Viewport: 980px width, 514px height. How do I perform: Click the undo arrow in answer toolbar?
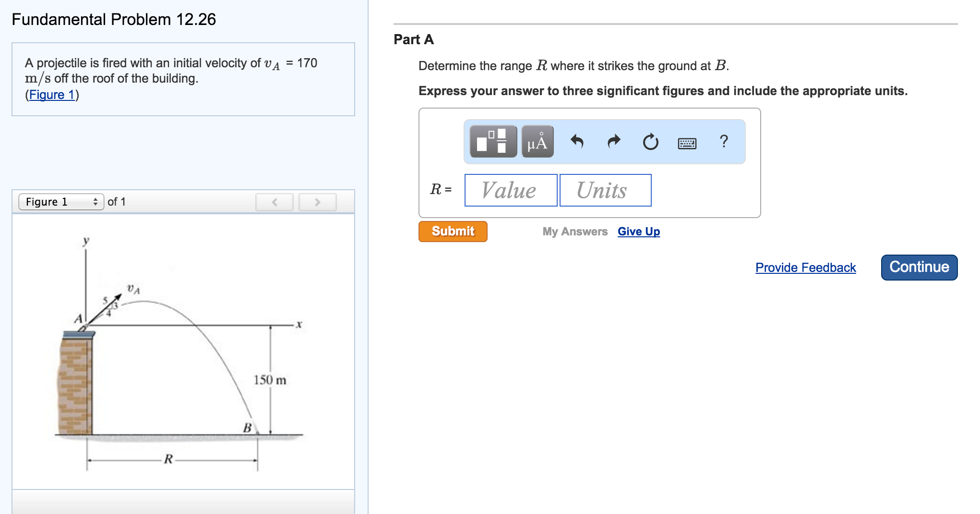pos(577,142)
